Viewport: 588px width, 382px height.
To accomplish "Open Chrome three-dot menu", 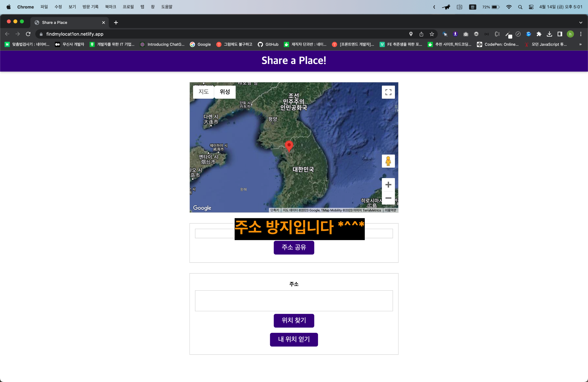I will pyautogui.click(x=581, y=34).
